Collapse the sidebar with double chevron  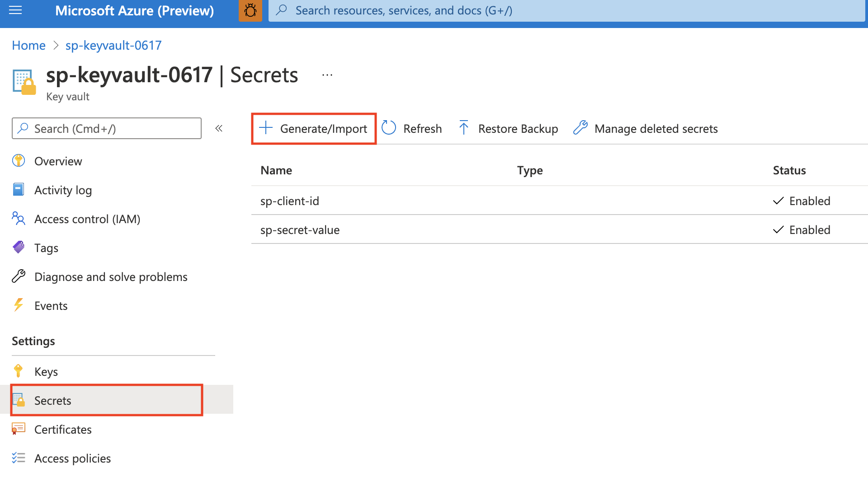point(219,128)
